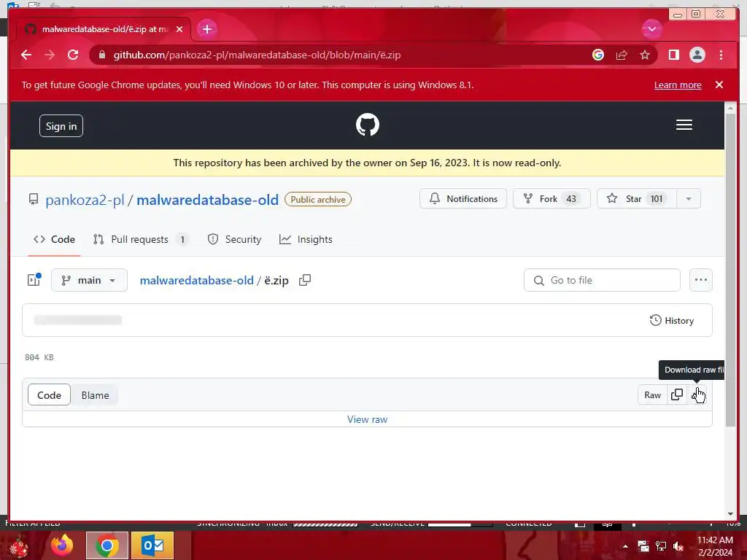This screenshot has width=747, height=560.
Task: Open Google icon in the address bar
Action: tap(598, 55)
